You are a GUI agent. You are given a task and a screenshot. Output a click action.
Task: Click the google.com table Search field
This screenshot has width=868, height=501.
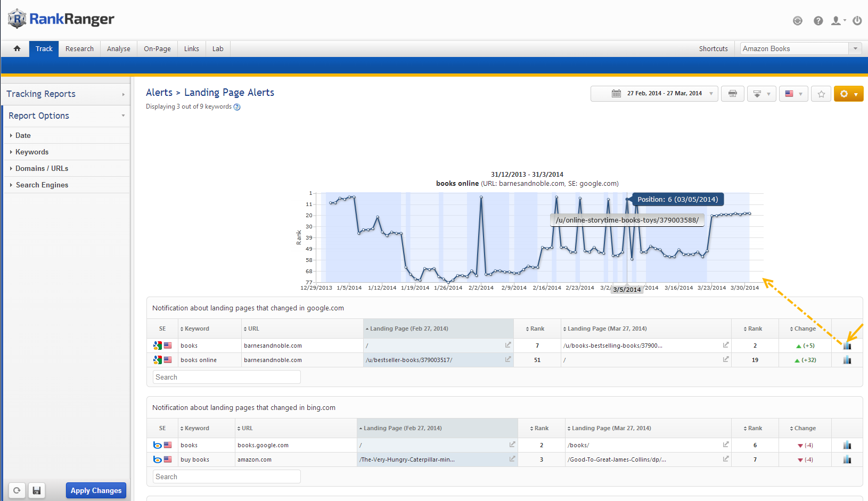pyautogui.click(x=227, y=377)
